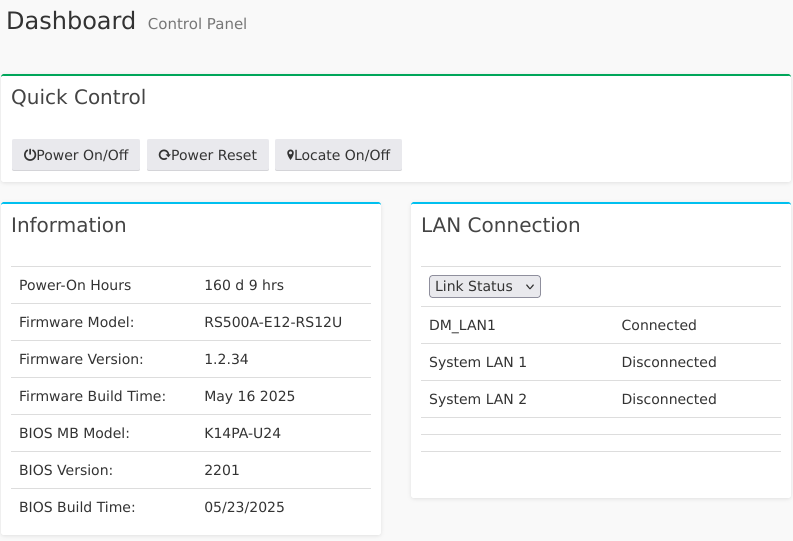Select the System LAN 1 row
Viewport: 793px width, 541px height.
[x=477, y=362]
